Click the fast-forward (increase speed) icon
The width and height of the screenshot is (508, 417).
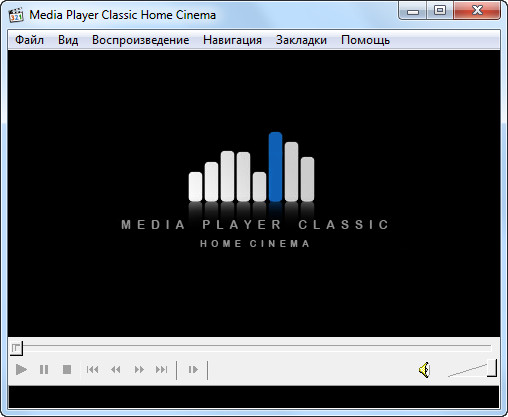click(139, 370)
